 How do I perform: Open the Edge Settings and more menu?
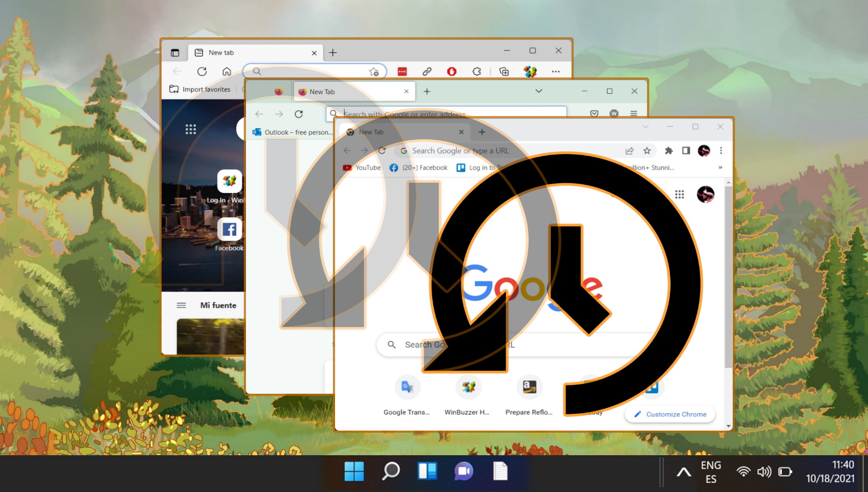(556, 71)
